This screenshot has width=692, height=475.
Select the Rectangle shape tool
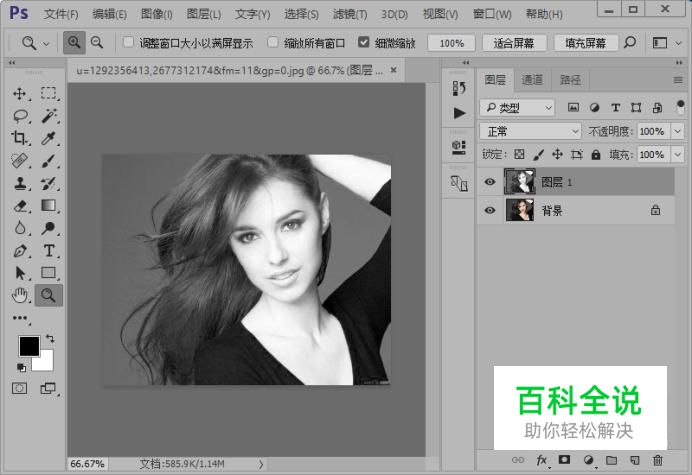(x=49, y=273)
